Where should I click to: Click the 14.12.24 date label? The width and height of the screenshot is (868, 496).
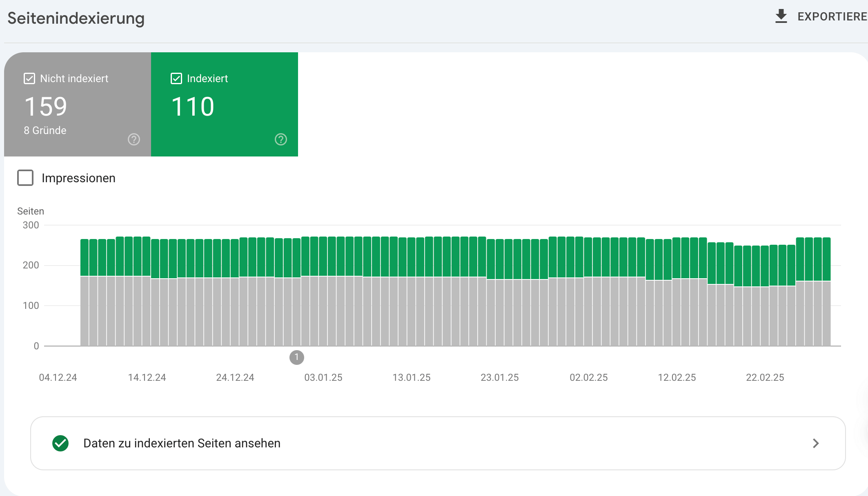(147, 378)
